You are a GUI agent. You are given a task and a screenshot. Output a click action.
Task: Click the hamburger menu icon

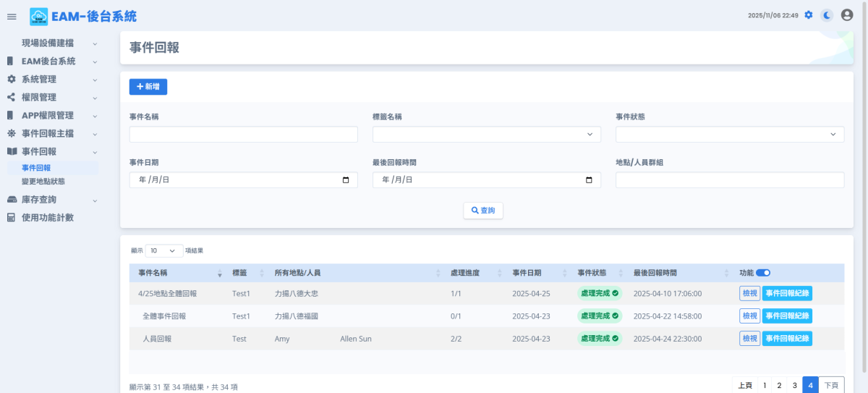coord(12,16)
